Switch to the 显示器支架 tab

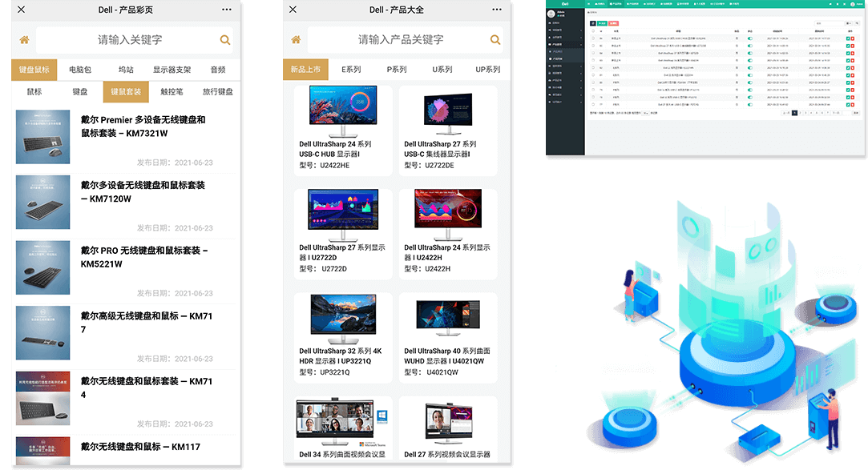(172, 70)
